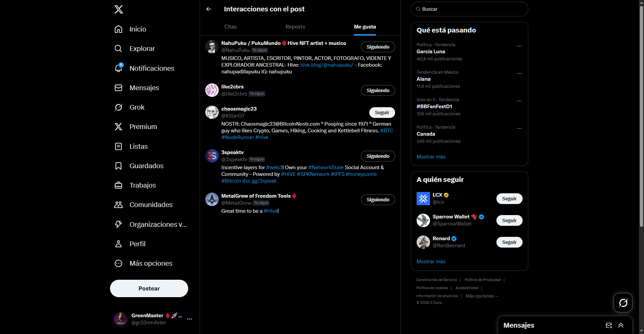Follow chaosmagic23 with Seguir button
This screenshot has width=644, height=334.
382,113
